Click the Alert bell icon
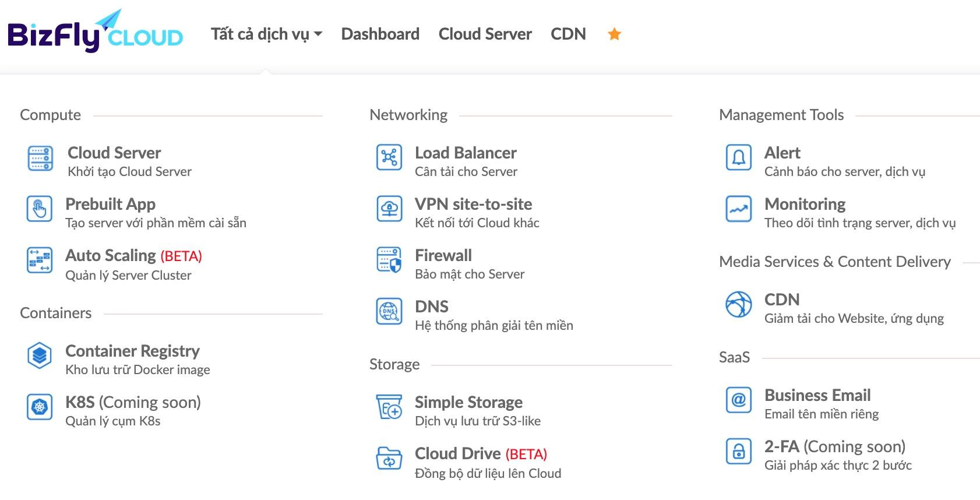Screen dimensions: 980x500 739,157
